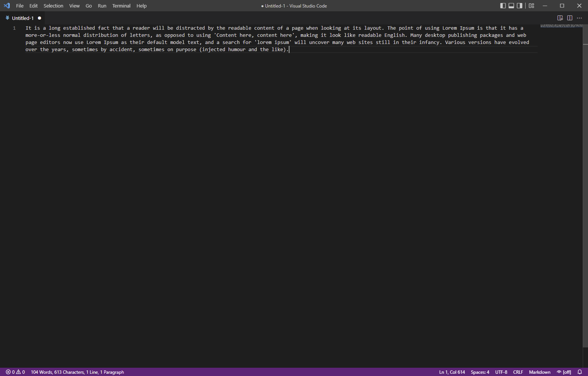Toggle the '[off]' eye status item

[564, 372]
